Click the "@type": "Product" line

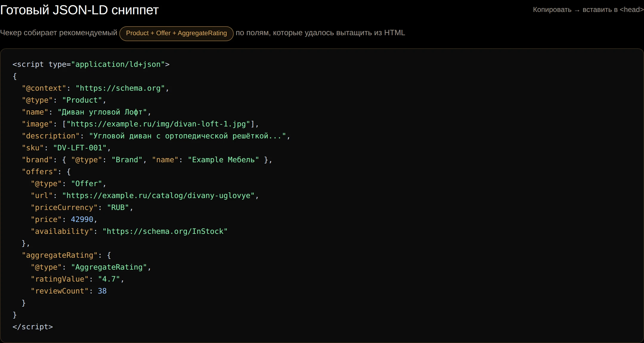tap(64, 100)
